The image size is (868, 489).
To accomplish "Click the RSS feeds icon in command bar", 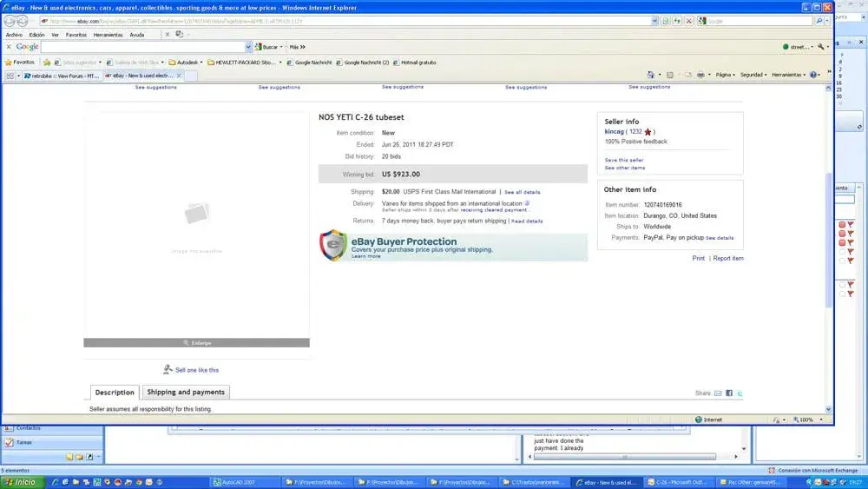I will [x=670, y=75].
